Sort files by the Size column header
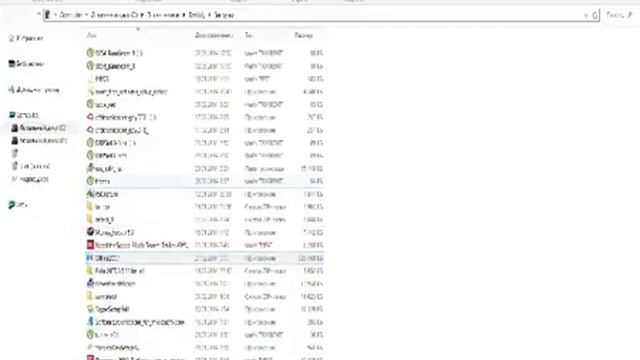Viewport: 640px width, 360px height. pos(304,36)
